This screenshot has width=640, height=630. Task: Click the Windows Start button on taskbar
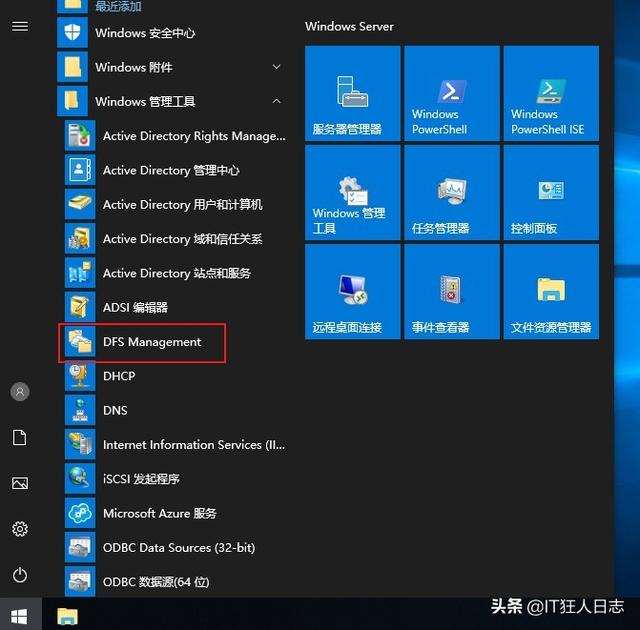pos(20,616)
